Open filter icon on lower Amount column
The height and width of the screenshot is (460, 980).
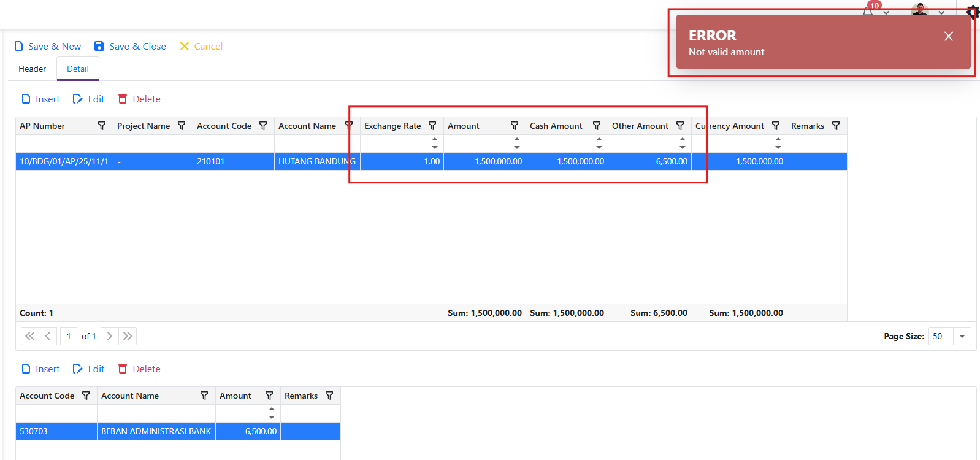pyautogui.click(x=269, y=396)
